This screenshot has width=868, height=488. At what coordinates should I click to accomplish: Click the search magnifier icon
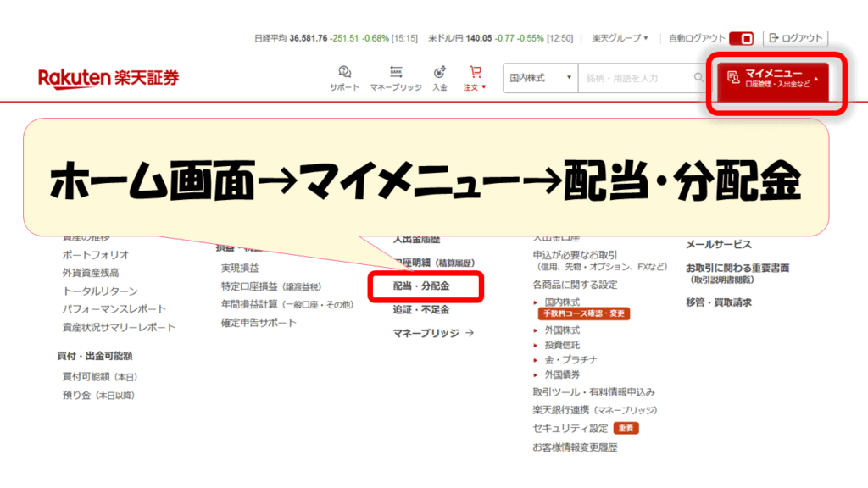coord(698,78)
